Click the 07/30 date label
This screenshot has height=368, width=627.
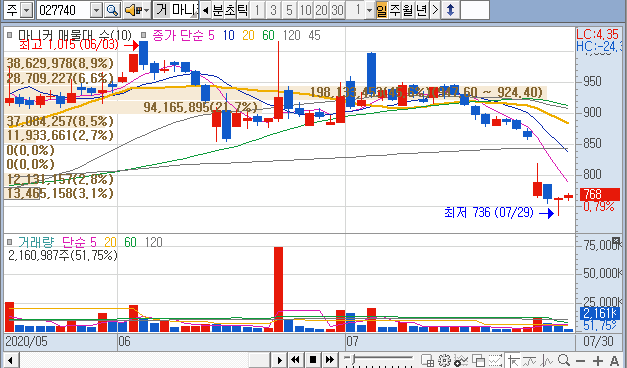click(x=598, y=342)
